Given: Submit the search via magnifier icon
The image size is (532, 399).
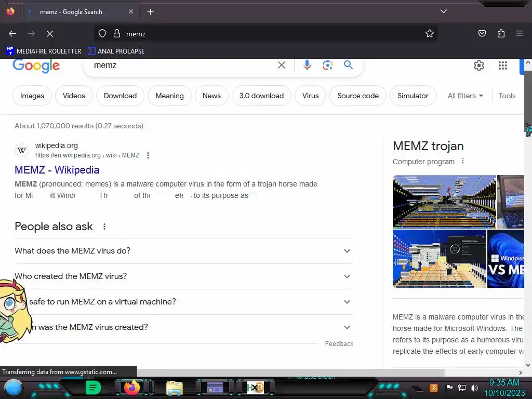Looking at the screenshot, I should pos(348,65).
